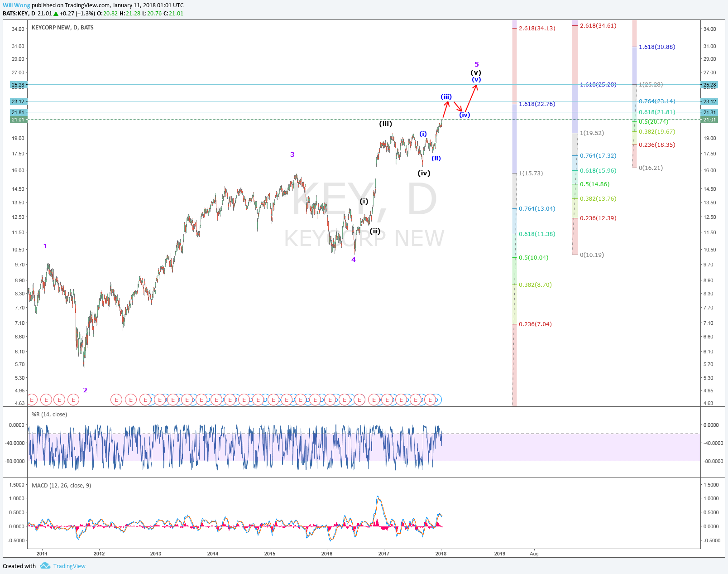
Task: Click the 0.764(23.14) Fibonacci label
Action: coord(657,101)
